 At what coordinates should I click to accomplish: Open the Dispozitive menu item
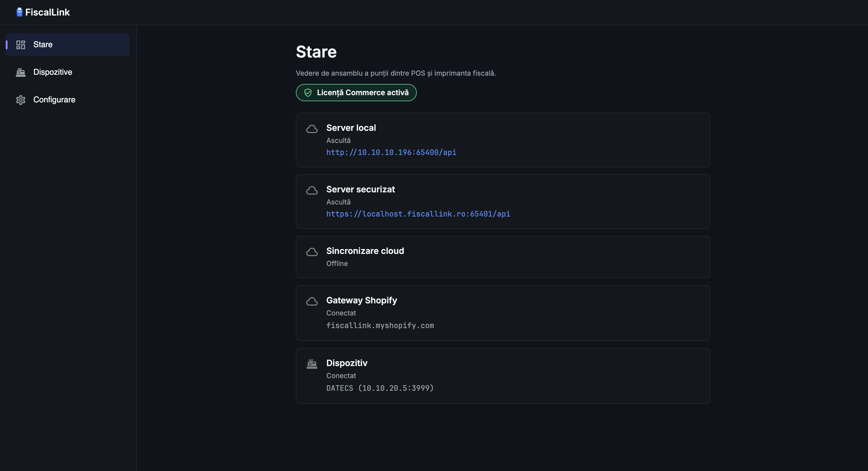(67, 72)
